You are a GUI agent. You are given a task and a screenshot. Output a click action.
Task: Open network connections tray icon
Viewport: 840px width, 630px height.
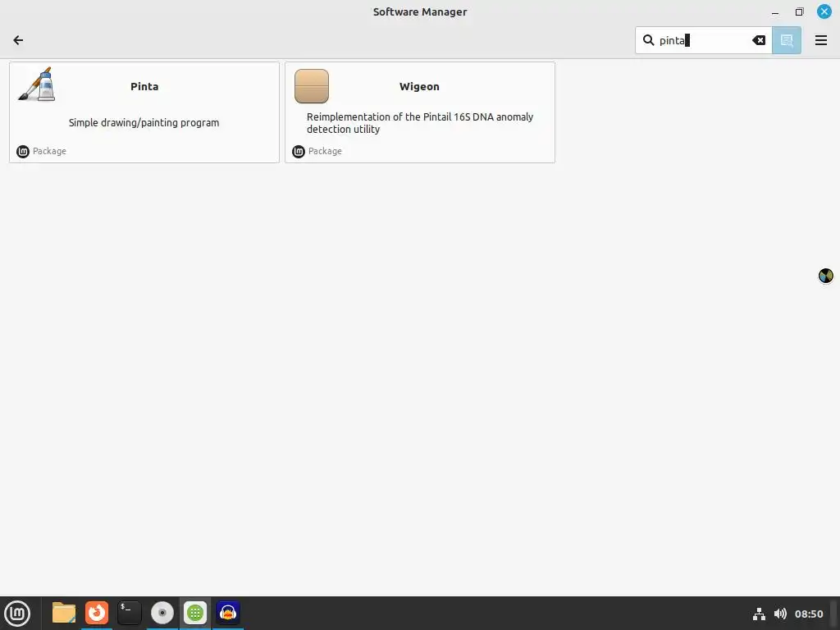pyautogui.click(x=759, y=614)
